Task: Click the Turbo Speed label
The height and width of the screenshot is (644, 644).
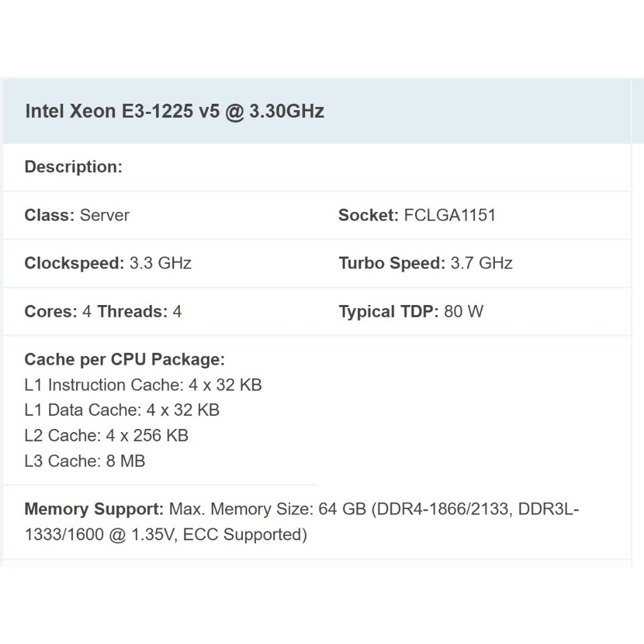Action: [x=391, y=263]
